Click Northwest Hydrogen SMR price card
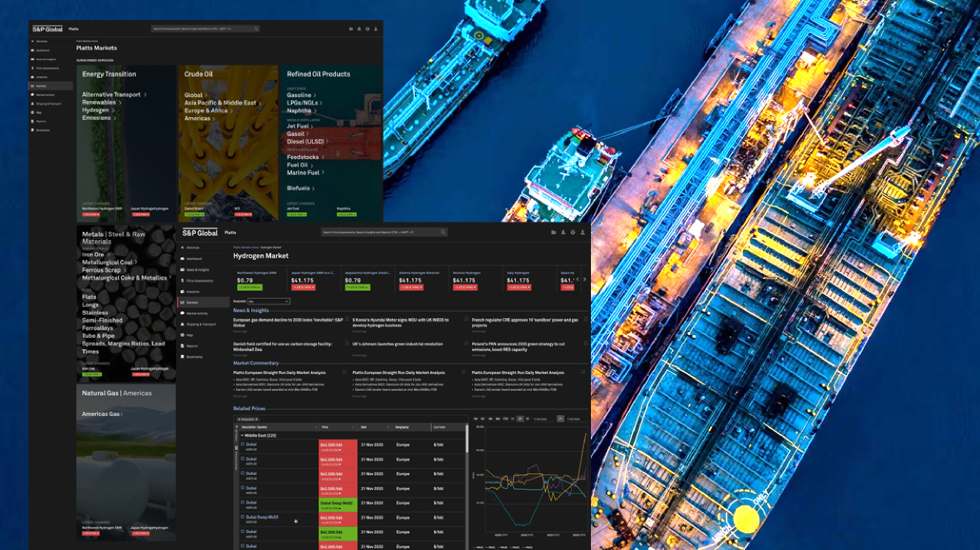The height and width of the screenshot is (550, 980). (259, 278)
